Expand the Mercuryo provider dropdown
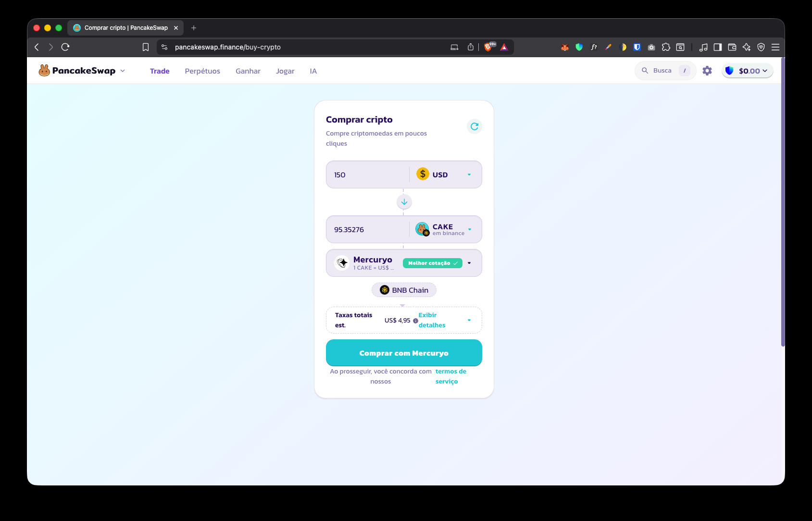Viewport: 812px width, 521px height. (469, 263)
